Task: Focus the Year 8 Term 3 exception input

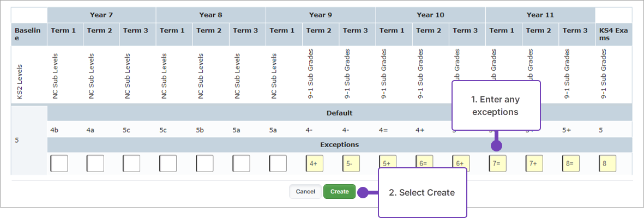Action: (x=241, y=163)
